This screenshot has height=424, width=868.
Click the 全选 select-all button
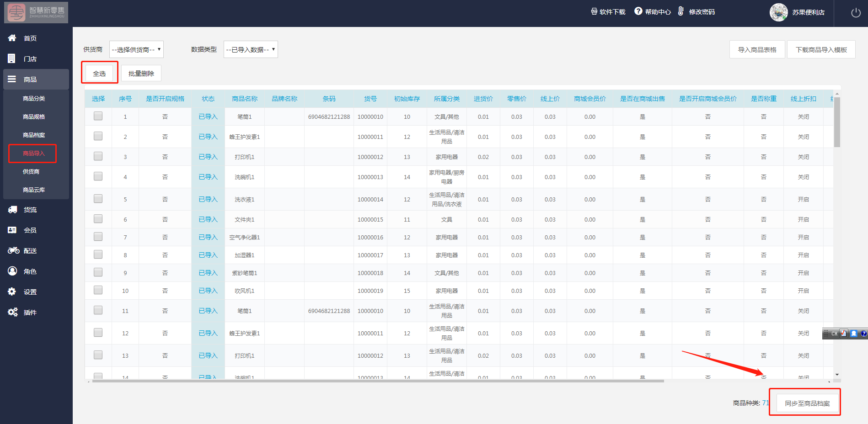click(99, 73)
